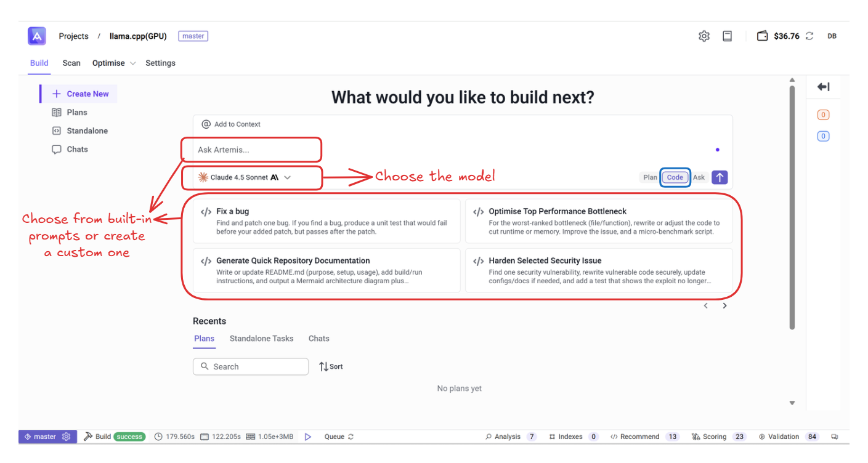Click the wallet balance icon
868x463 pixels.
[762, 36]
